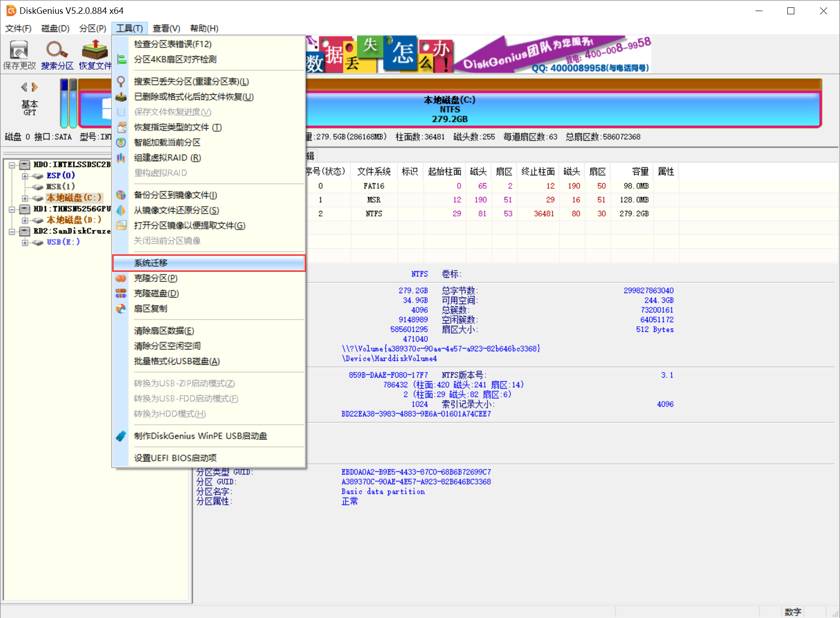Expand the USB(E:) tree node
This screenshot has width=840, height=618.
tap(25, 242)
